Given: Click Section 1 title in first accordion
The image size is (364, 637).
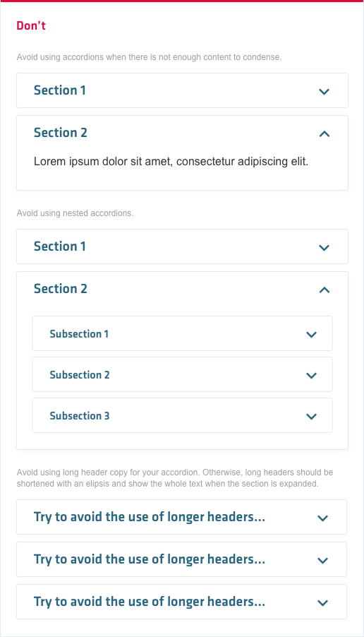Looking at the screenshot, I should (x=60, y=90).
